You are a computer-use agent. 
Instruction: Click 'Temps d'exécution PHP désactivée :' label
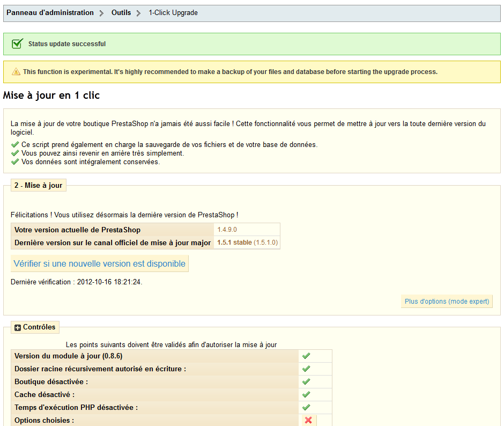point(76,407)
